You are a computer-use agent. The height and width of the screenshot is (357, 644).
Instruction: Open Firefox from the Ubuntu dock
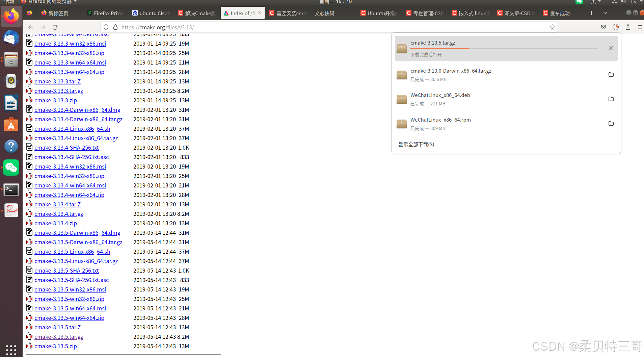pyautogui.click(x=11, y=16)
